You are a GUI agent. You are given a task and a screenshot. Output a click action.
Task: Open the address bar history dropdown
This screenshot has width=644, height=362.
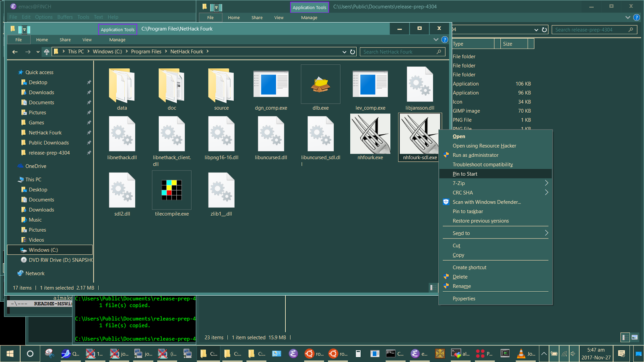click(344, 51)
